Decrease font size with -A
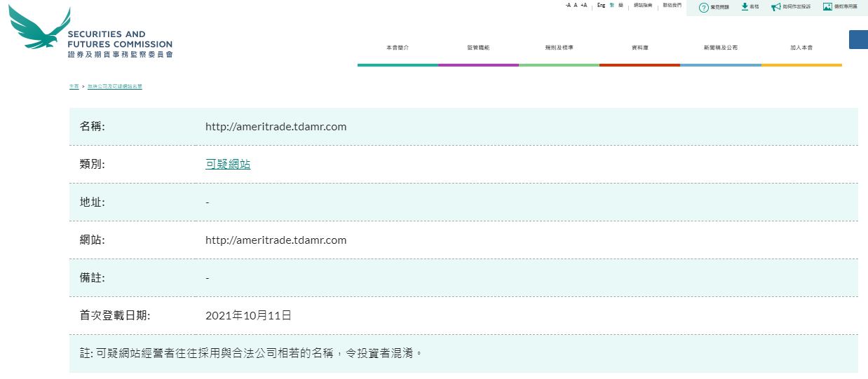This screenshot has width=868, height=379. 568,5
